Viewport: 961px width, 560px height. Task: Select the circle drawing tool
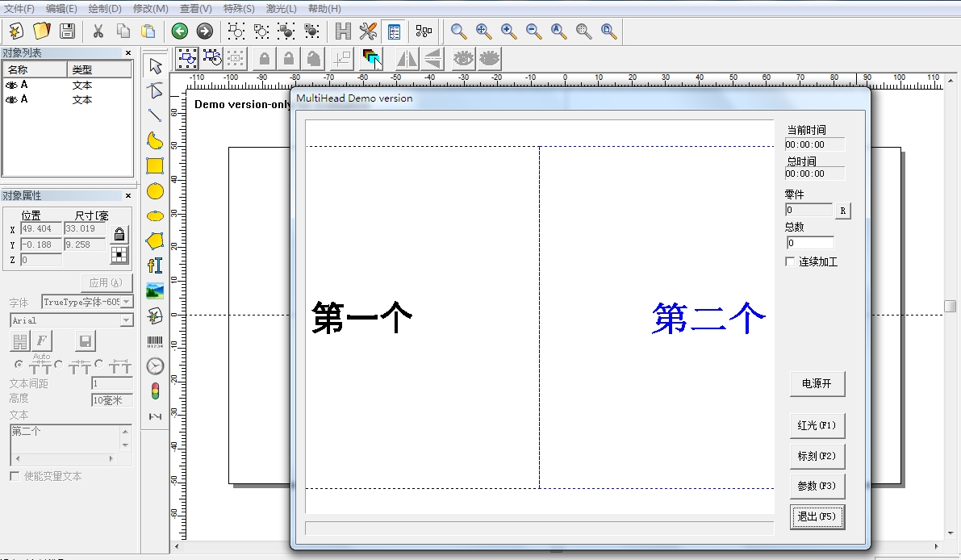pyautogui.click(x=155, y=191)
